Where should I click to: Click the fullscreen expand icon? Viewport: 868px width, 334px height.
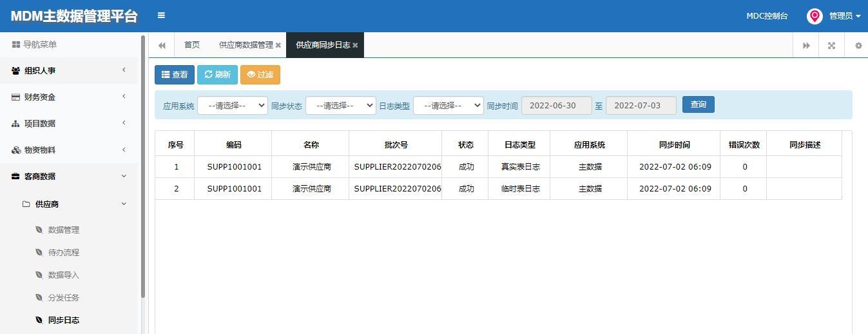coord(831,45)
